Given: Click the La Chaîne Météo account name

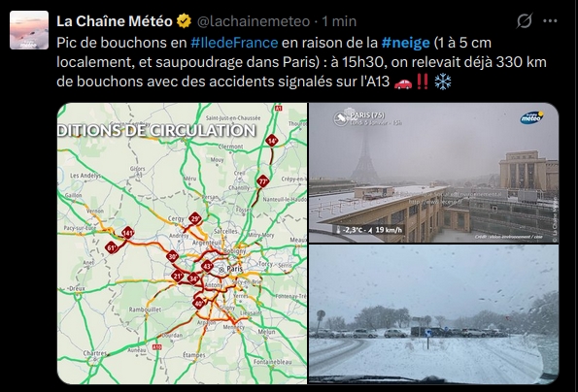Looking at the screenshot, I should tap(115, 21).
